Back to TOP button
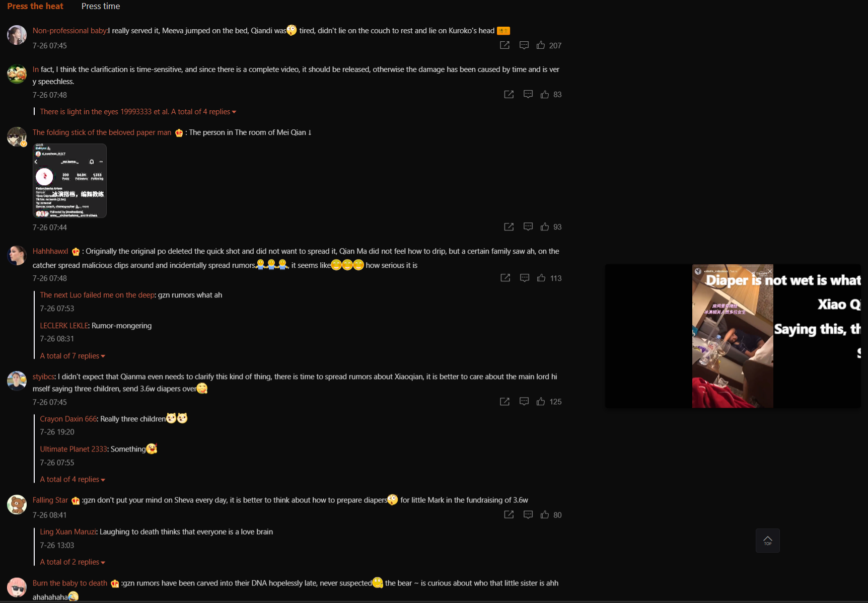The image size is (868, 603). pyautogui.click(x=767, y=540)
